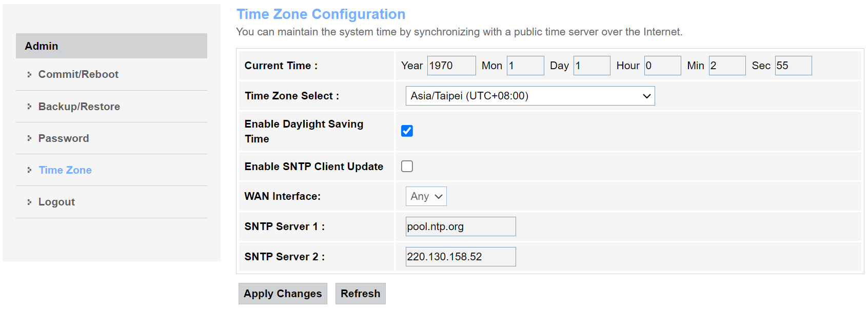Click arrow bullet beside Time Zone
Screen dimensions: 868x310
click(x=29, y=170)
